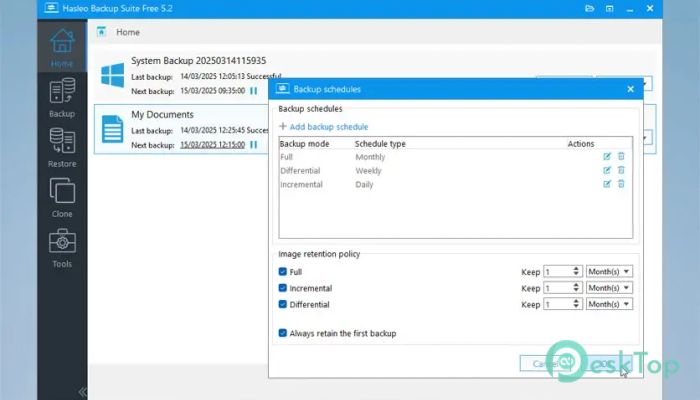Click the home icon in breadcrumb bar

(x=101, y=32)
